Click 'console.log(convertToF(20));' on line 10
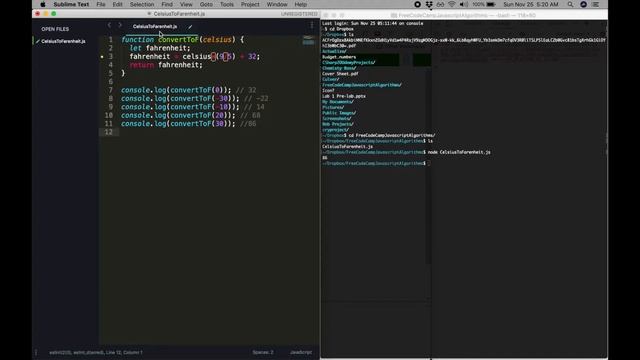640x360 pixels. point(178,116)
